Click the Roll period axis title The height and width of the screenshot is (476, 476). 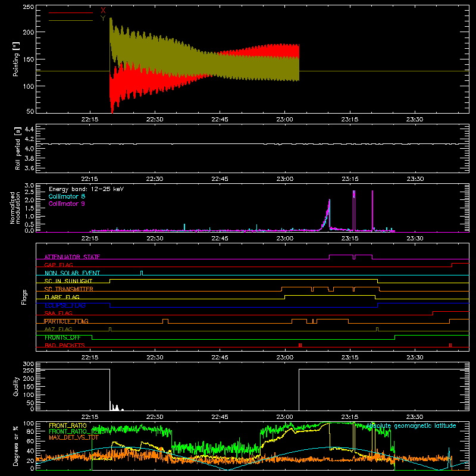tap(18, 148)
